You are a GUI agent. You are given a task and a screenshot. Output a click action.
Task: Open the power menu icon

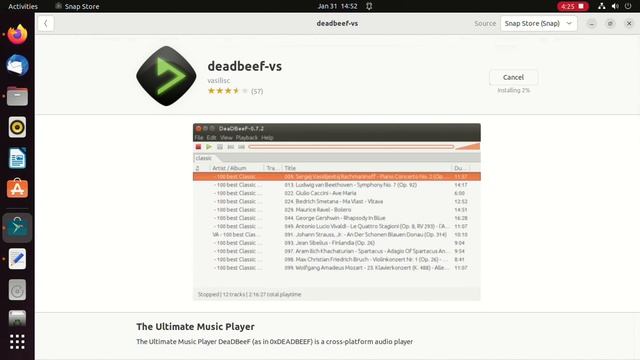pyautogui.click(x=628, y=6)
